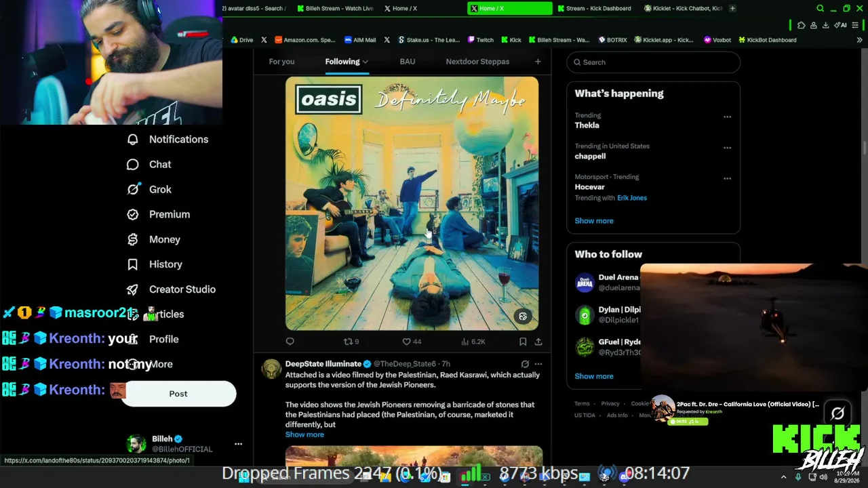Bookmark the Oasis album post

(523, 342)
